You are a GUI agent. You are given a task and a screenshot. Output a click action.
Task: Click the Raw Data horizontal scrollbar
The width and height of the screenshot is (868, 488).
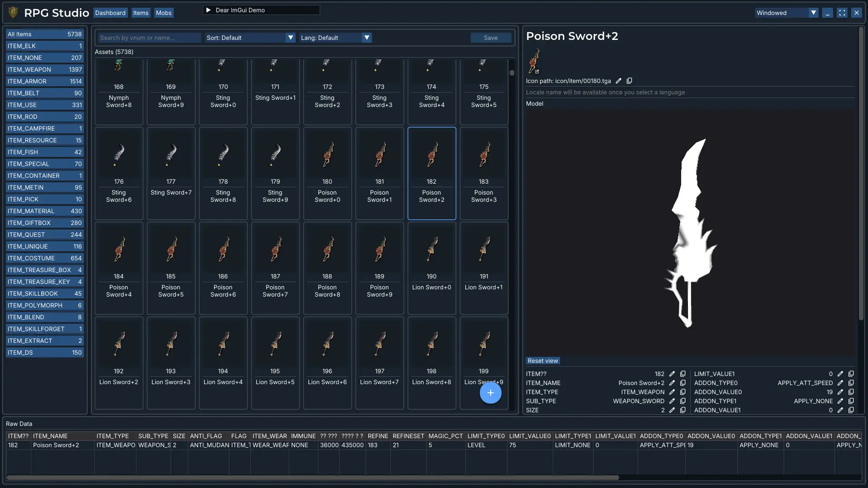coord(313,477)
